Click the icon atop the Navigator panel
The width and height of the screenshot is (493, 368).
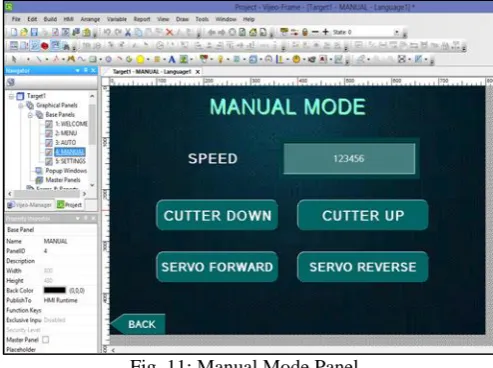pyautogui.click(x=11, y=82)
